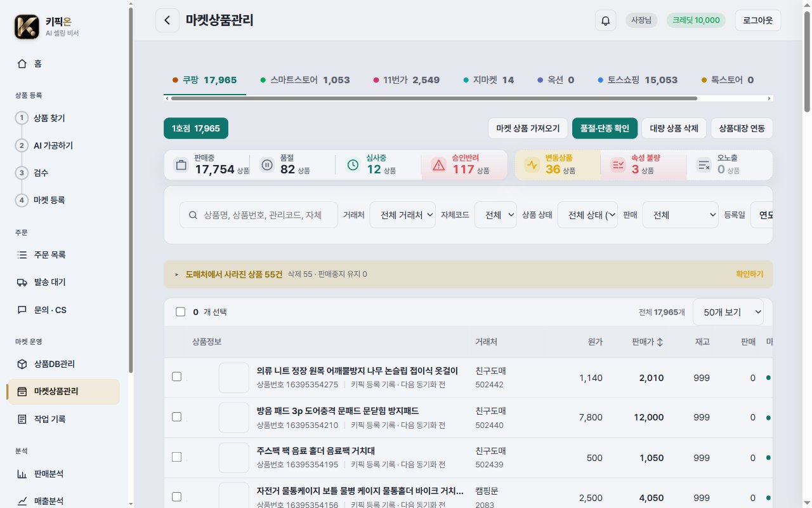Click the 크레딧 10,000 badge

[696, 20]
